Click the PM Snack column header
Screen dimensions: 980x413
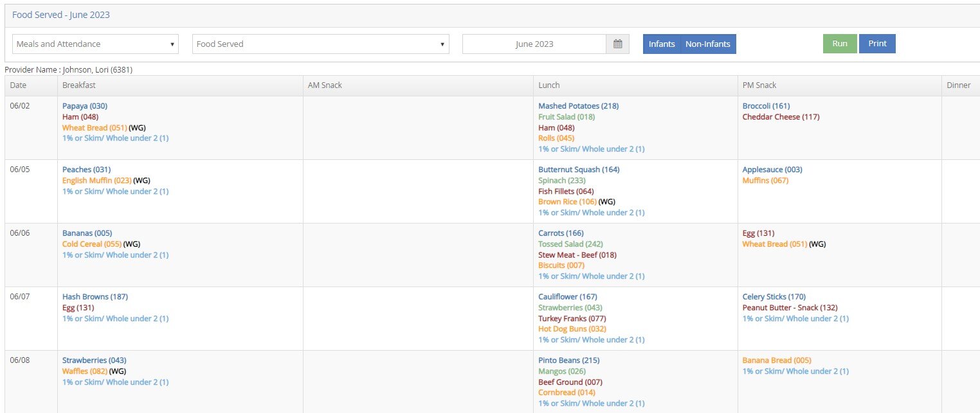point(759,85)
